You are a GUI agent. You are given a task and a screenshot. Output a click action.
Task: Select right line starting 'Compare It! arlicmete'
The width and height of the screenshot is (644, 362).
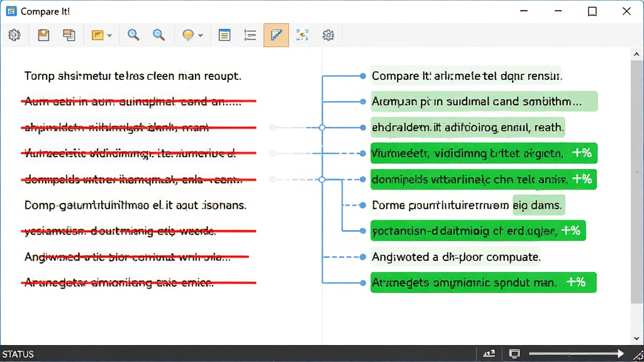466,76
